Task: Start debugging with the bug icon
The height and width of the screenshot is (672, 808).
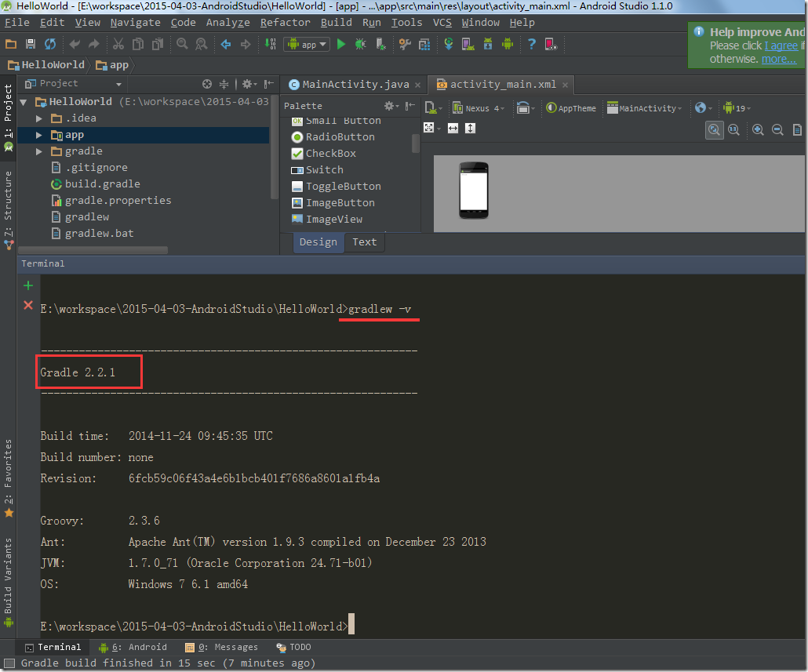Action: (x=360, y=44)
